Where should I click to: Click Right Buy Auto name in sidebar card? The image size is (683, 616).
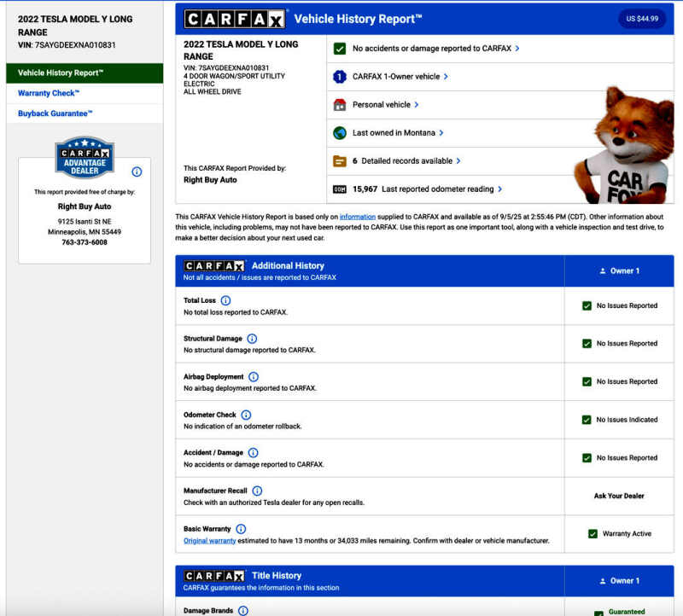point(85,206)
